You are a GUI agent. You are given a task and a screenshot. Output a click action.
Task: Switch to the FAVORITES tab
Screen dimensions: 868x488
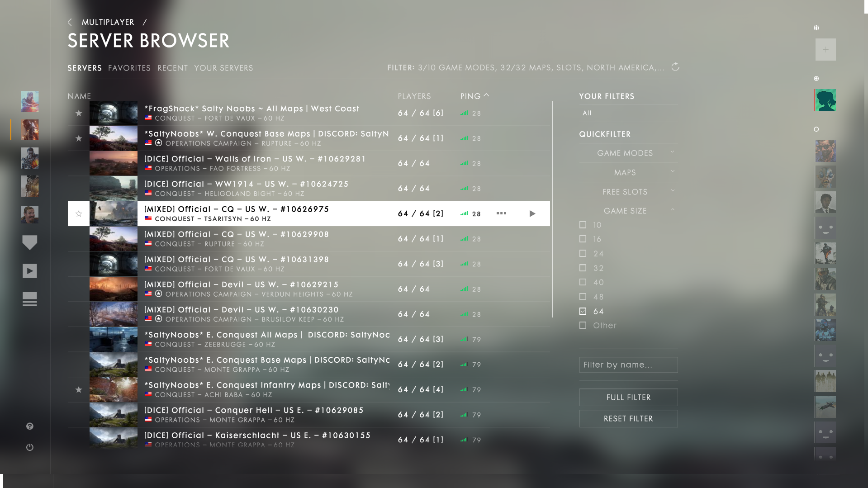[x=129, y=68]
